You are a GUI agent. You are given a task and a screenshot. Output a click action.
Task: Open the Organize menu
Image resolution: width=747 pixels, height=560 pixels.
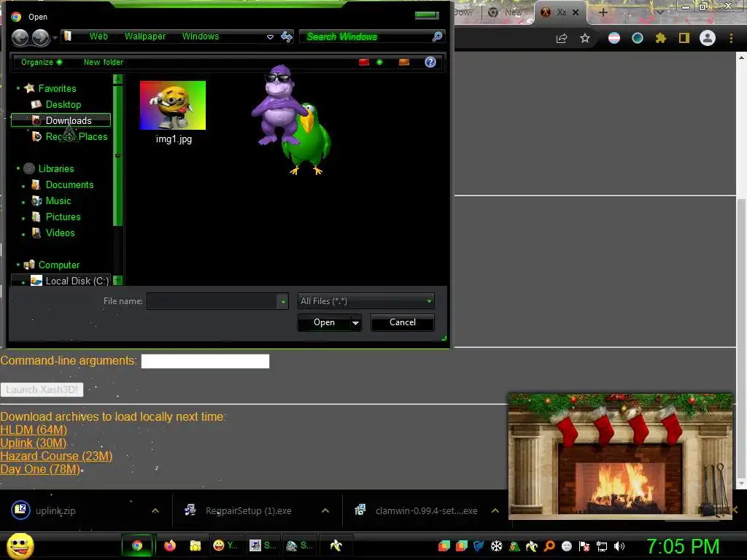(x=42, y=62)
